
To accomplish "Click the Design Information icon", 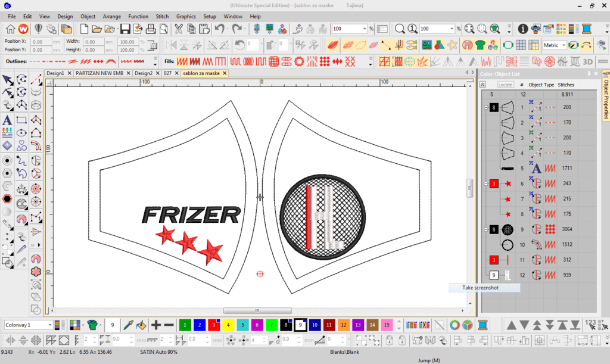I will coord(522,29).
